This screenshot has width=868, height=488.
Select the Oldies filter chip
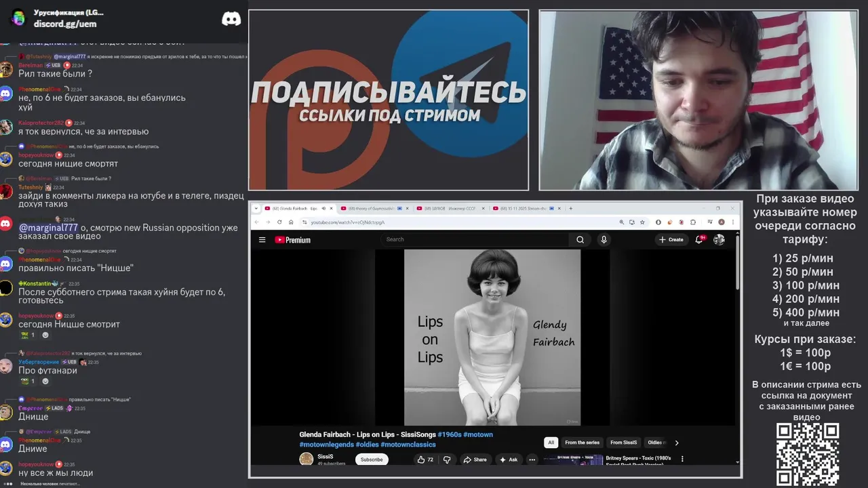656,443
